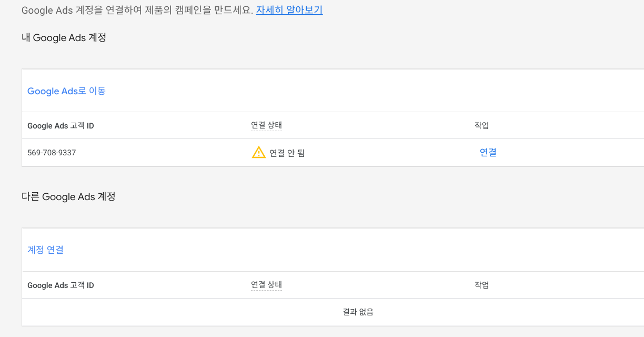Click 연결 for account 569-708-9337
The image size is (644, 337).
point(488,152)
